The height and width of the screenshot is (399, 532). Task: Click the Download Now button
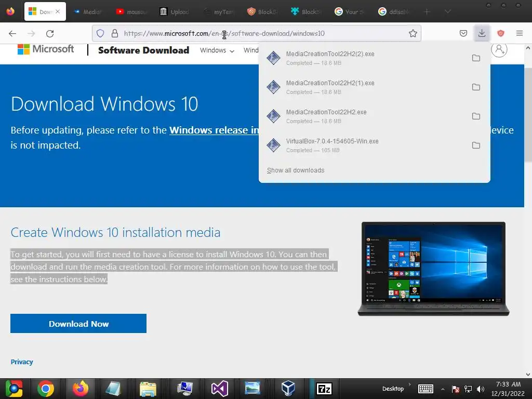(78, 324)
